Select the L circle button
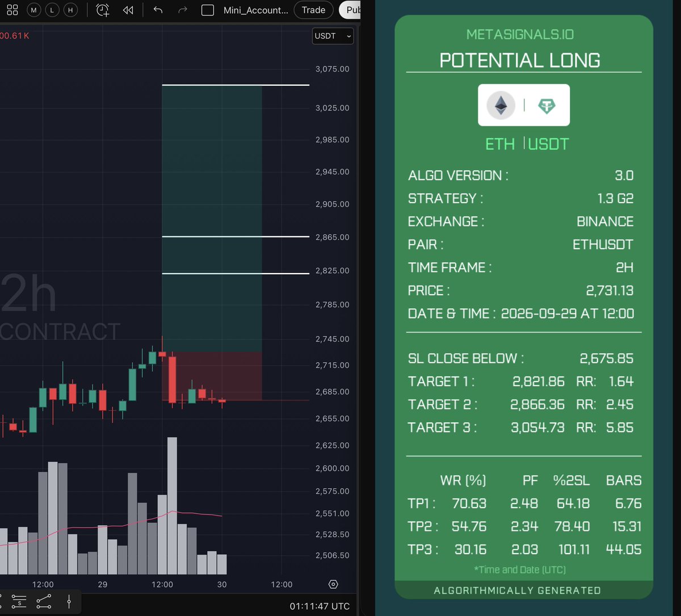Image resolution: width=681 pixels, height=616 pixels. click(52, 10)
